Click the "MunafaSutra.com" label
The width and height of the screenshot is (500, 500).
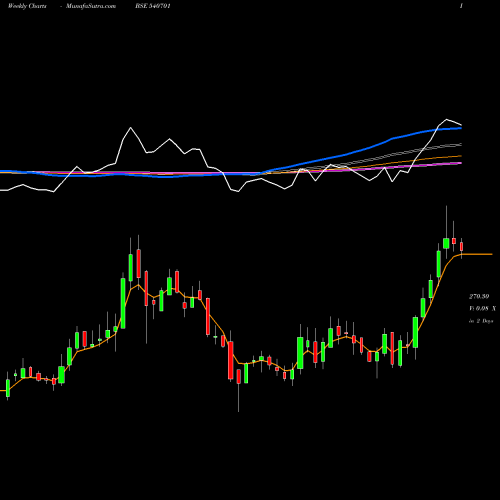(x=91, y=6)
